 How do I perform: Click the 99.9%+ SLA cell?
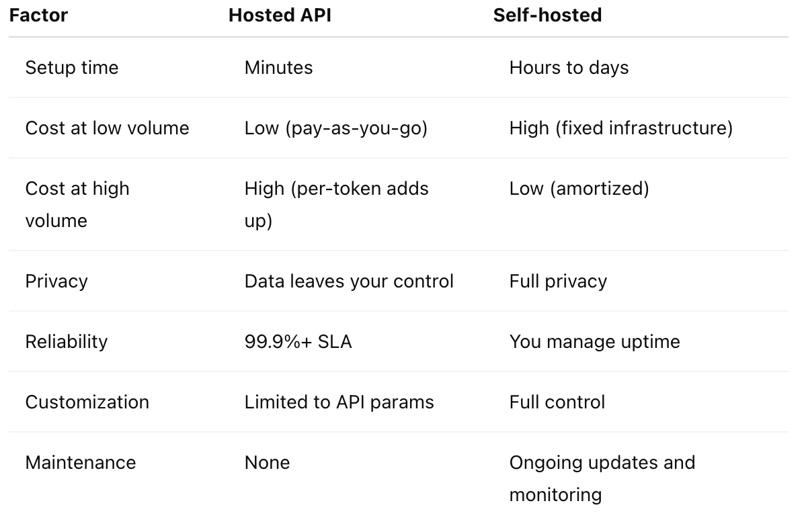tap(298, 342)
